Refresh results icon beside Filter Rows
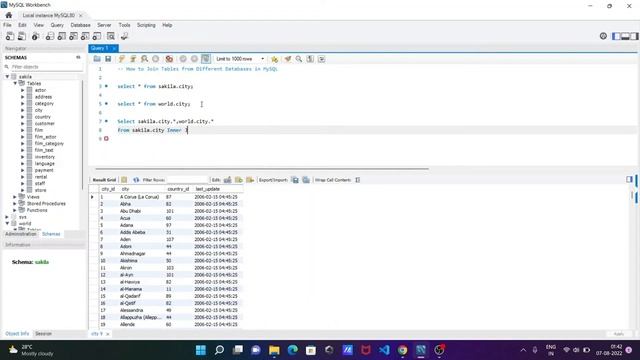 pos(136,180)
